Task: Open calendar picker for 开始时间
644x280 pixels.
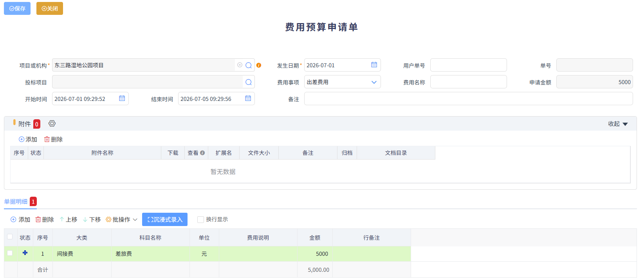Action: click(122, 99)
